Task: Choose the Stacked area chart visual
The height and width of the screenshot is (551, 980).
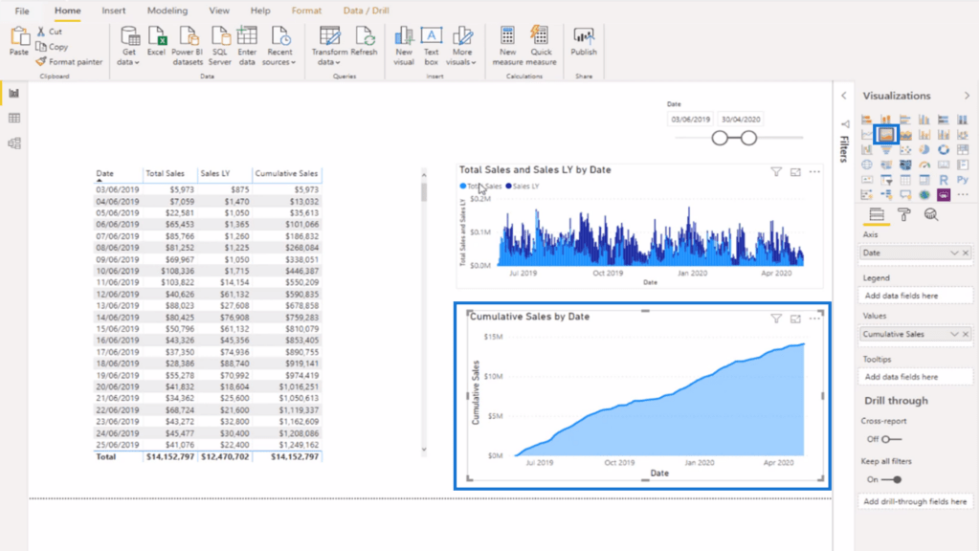Action: [905, 134]
